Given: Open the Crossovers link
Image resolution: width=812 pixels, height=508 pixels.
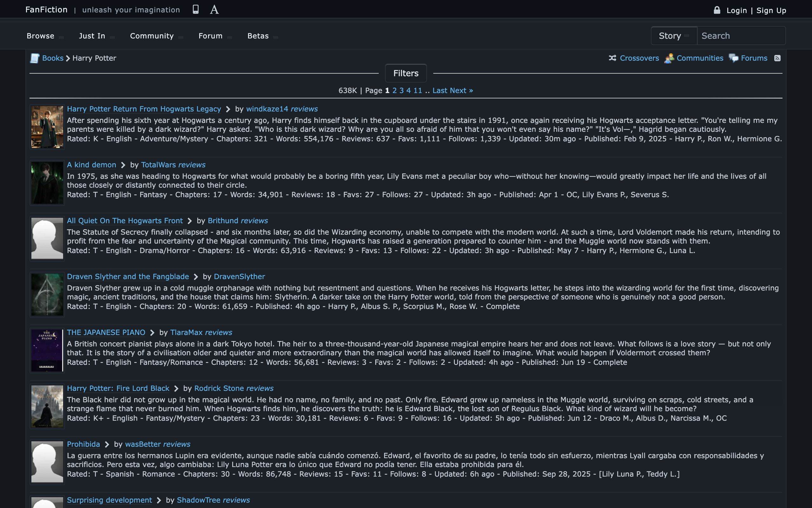Looking at the screenshot, I should pos(639,58).
